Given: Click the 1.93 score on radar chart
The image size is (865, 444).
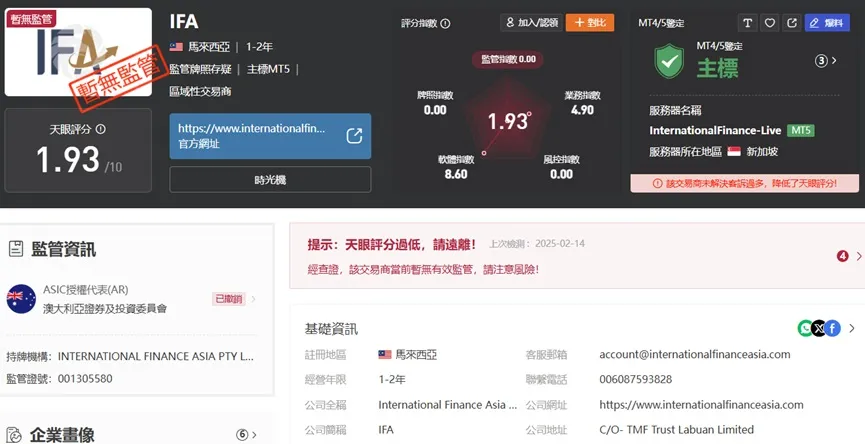Looking at the screenshot, I should coord(508,121).
